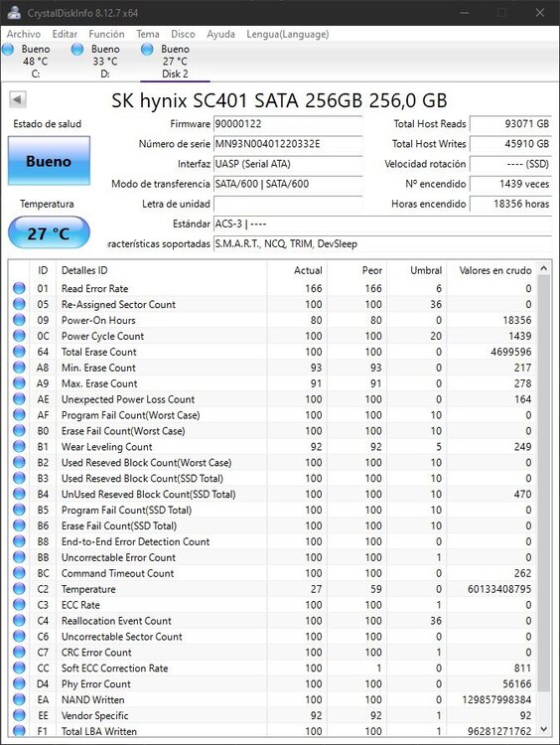This screenshot has height=745, width=560.
Task: Click status icon of Soft ECC Correction Rate row
Action: click(x=19, y=668)
